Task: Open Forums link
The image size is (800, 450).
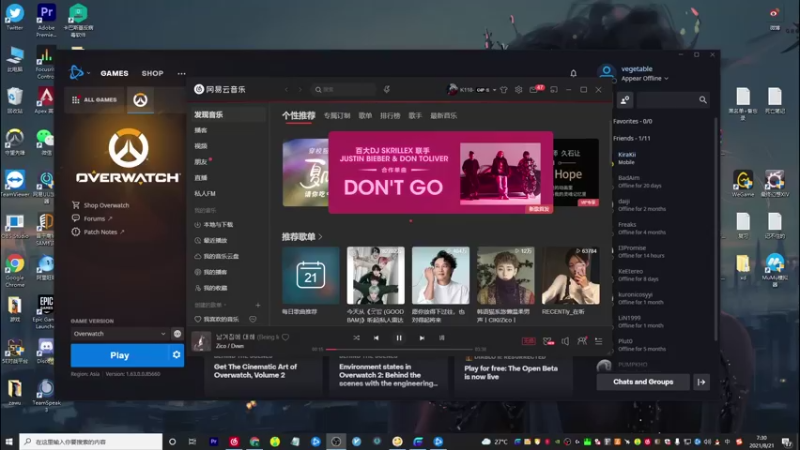Action: pyautogui.click(x=92, y=218)
